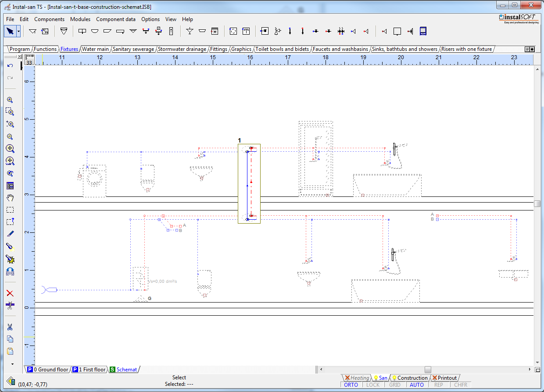Toggle the Printout layer tab
Viewport: 544px width, 392px height.
[444, 378]
